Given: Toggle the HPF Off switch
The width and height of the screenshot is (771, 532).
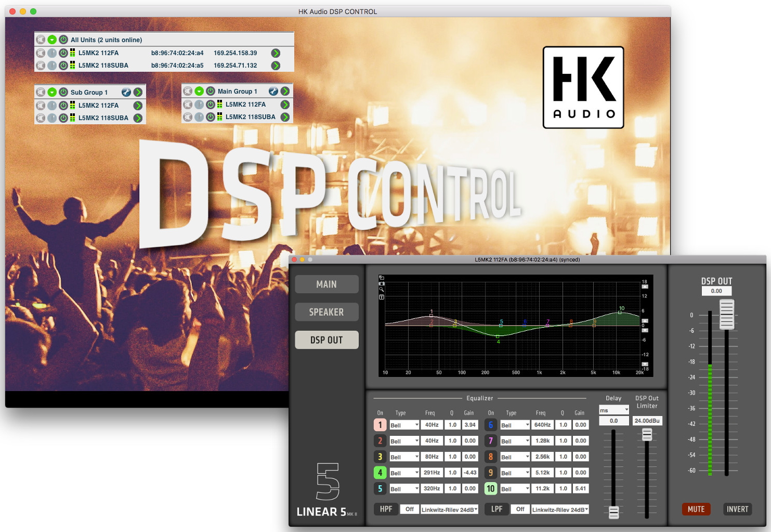Looking at the screenshot, I should tap(410, 509).
